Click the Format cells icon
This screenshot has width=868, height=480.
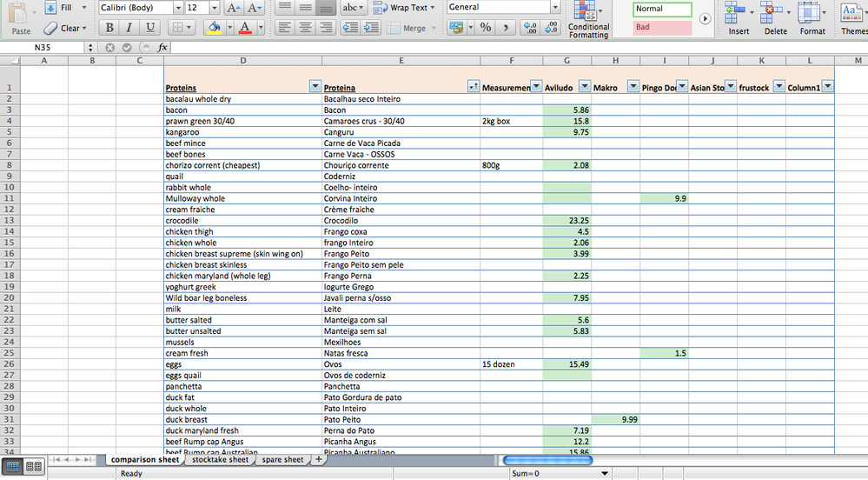(810, 14)
